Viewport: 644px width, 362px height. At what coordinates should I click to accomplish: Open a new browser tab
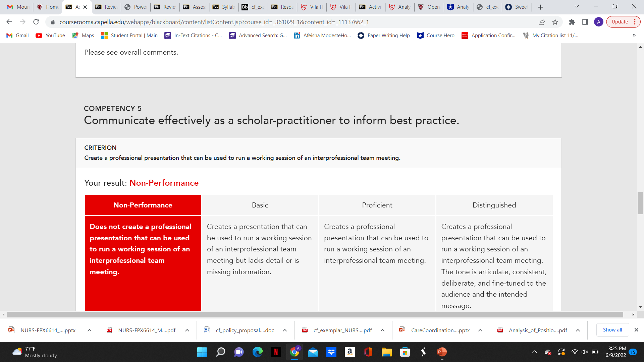(540, 7)
